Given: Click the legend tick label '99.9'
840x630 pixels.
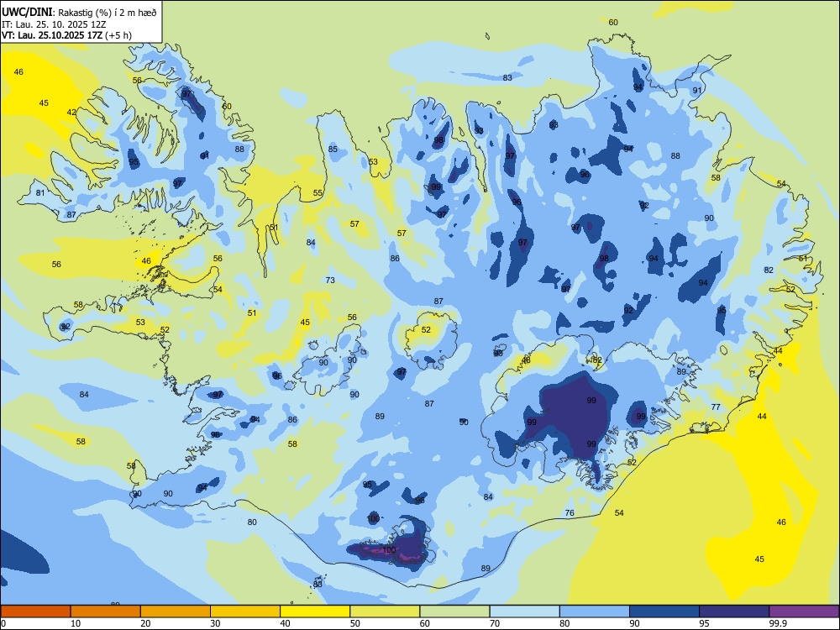Looking at the screenshot, I should pyautogui.click(x=778, y=623).
